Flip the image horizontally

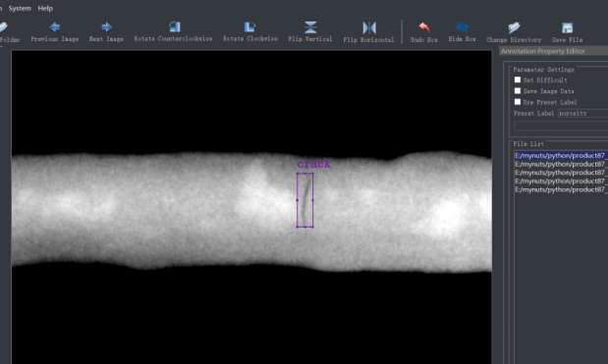(368, 31)
